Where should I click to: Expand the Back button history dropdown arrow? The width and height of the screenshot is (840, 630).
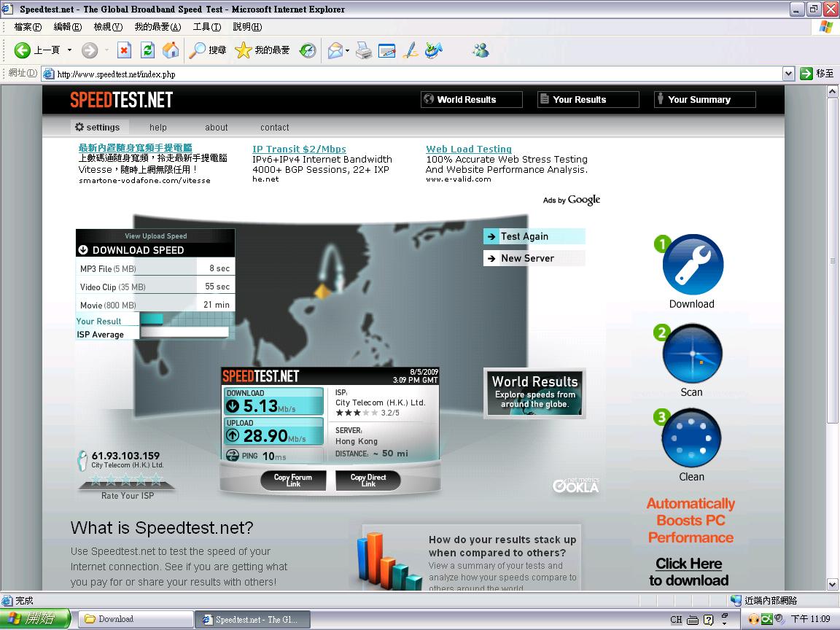70,50
